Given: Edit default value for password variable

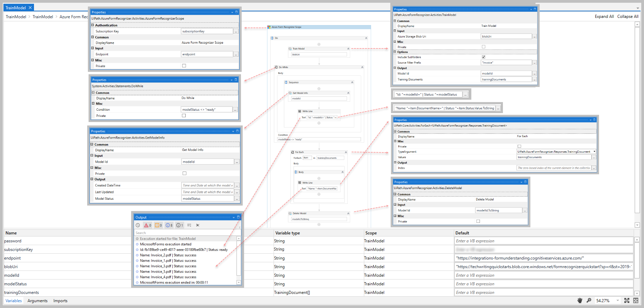Looking at the screenshot, I should pyautogui.click(x=544, y=241).
